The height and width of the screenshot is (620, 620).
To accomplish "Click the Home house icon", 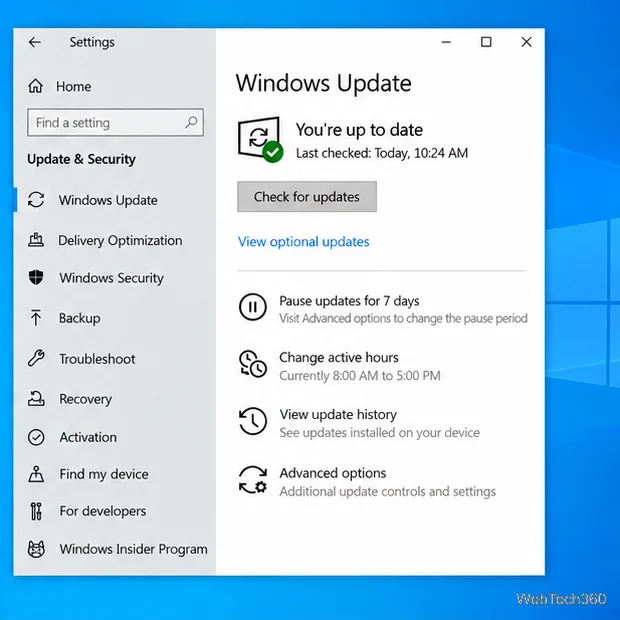I will click(x=36, y=86).
